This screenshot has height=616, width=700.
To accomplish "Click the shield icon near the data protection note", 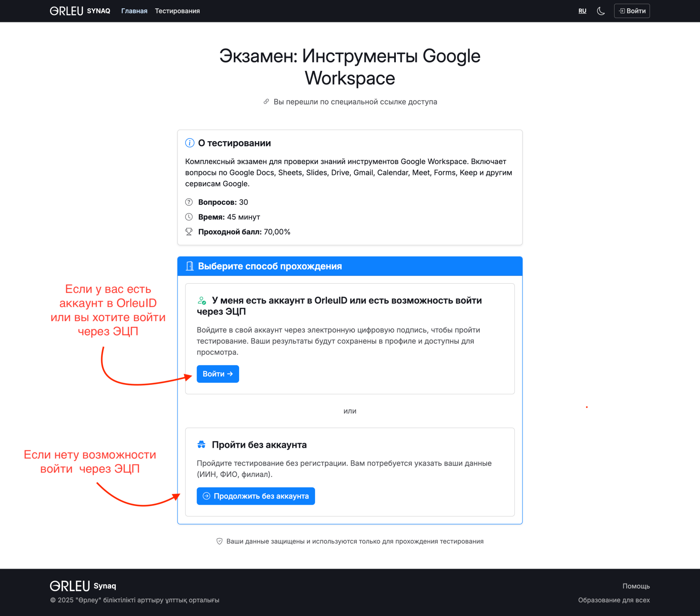I will point(220,541).
